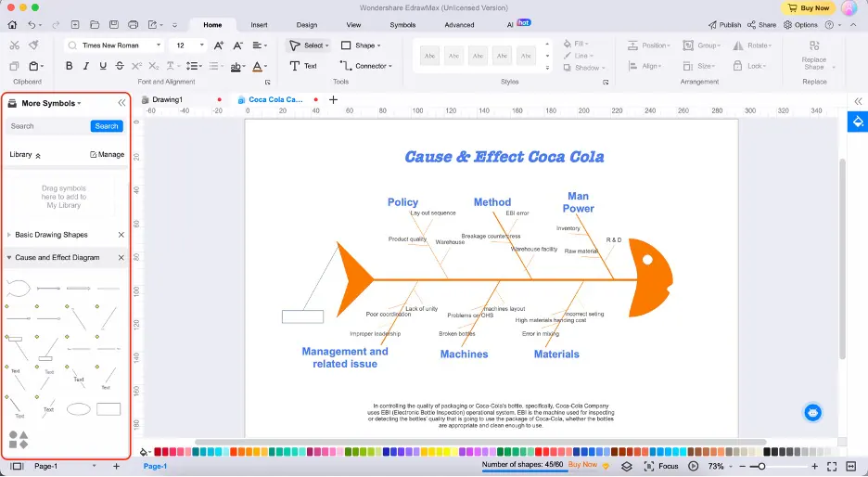Start presentation with the play icon
Viewport: 868px width, 477px height.
(x=693, y=467)
